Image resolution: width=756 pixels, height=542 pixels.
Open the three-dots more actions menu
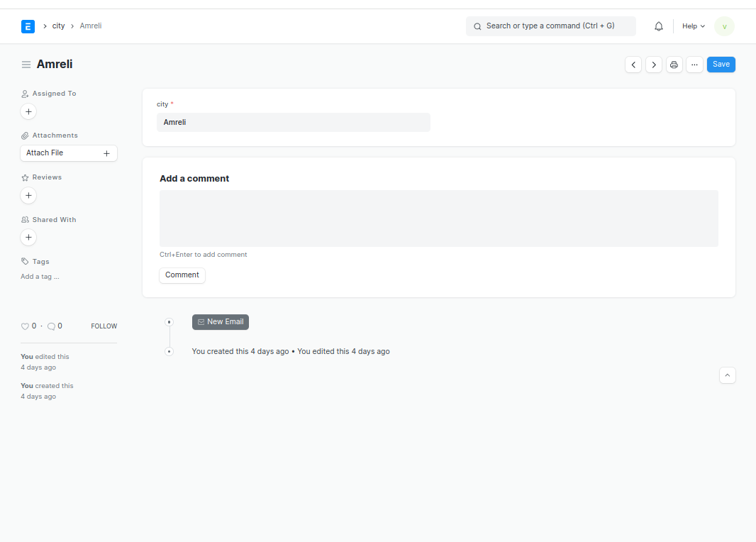point(694,65)
